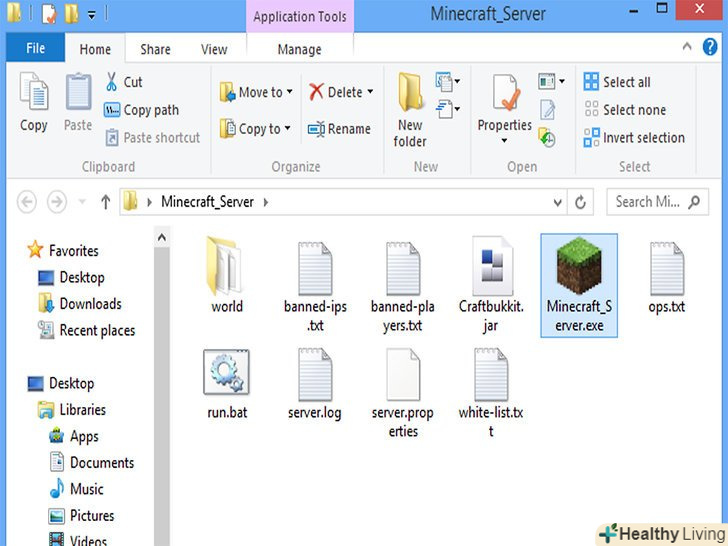Select the world folder

[x=227, y=274]
